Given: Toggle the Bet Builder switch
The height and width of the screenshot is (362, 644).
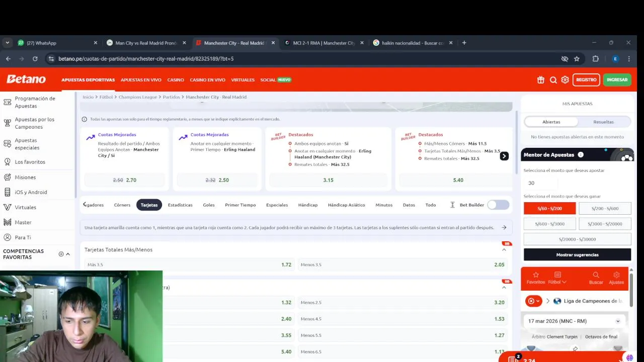Looking at the screenshot, I should click(x=498, y=205).
